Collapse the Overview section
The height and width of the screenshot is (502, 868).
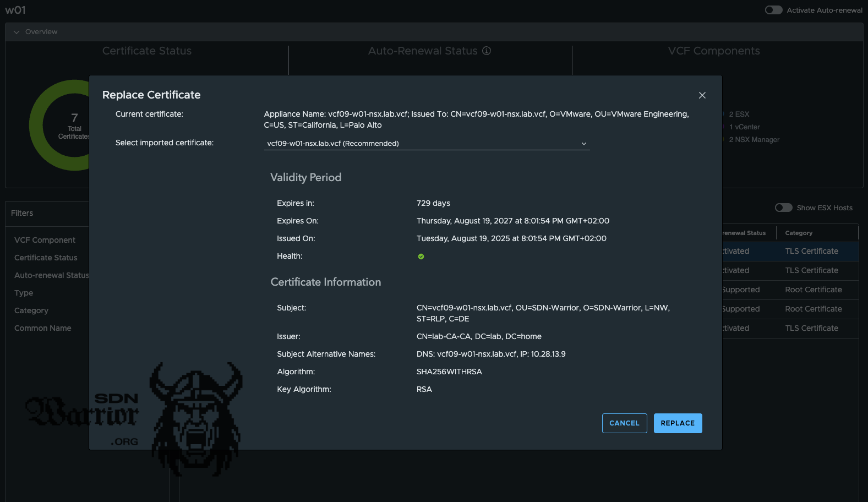[17, 32]
